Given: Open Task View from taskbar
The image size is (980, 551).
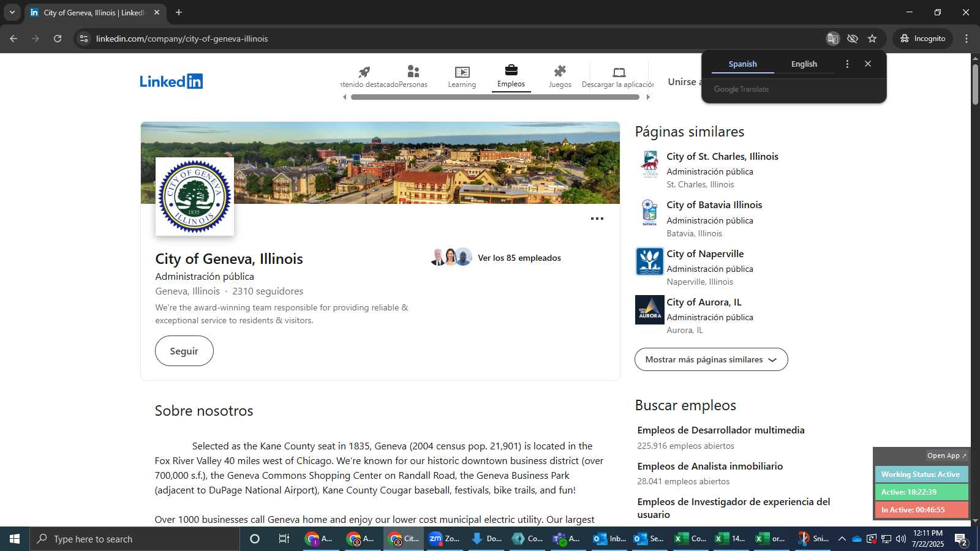Looking at the screenshot, I should click(x=284, y=539).
